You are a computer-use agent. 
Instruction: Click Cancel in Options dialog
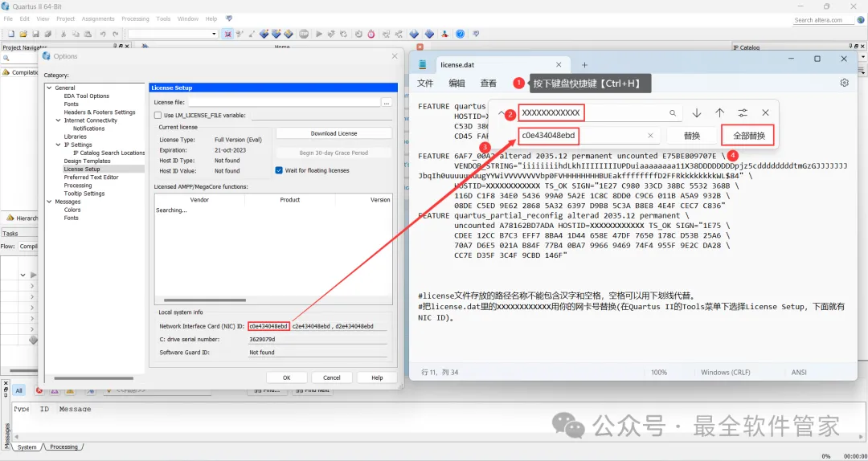332,377
